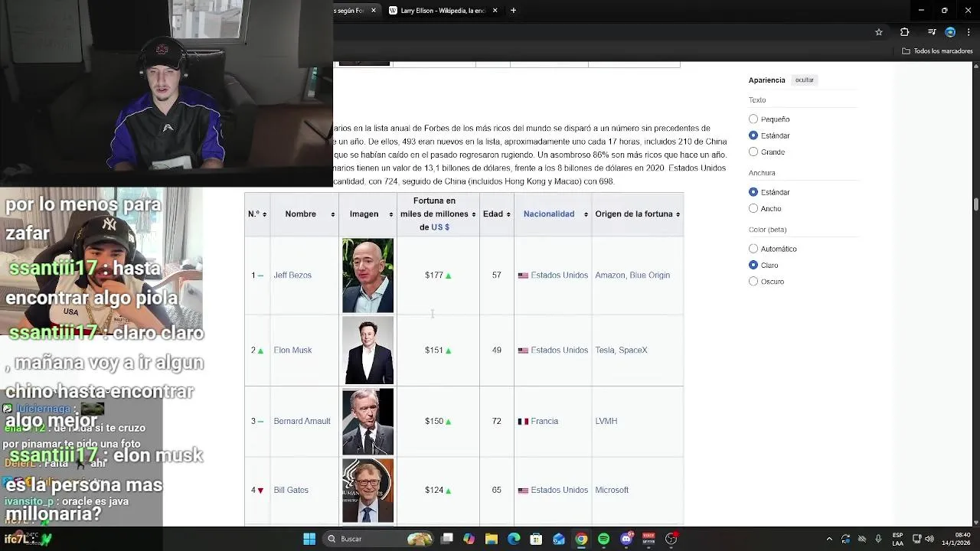
Task: Open Bill Gates link
Action: click(291, 491)
